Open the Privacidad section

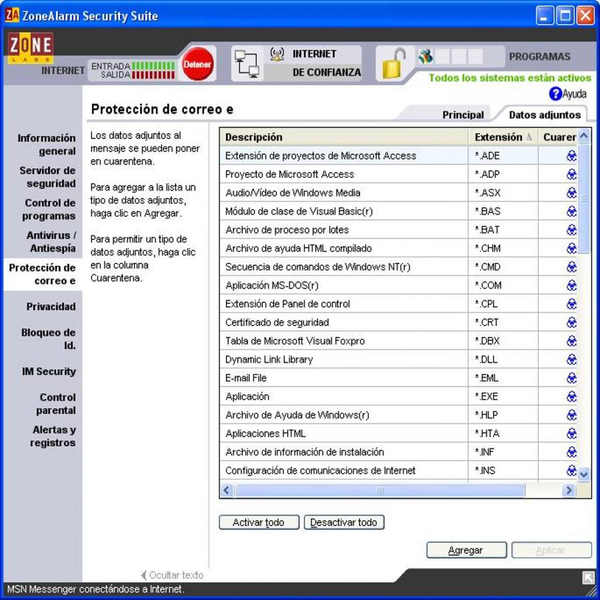(x=51, y=307)
